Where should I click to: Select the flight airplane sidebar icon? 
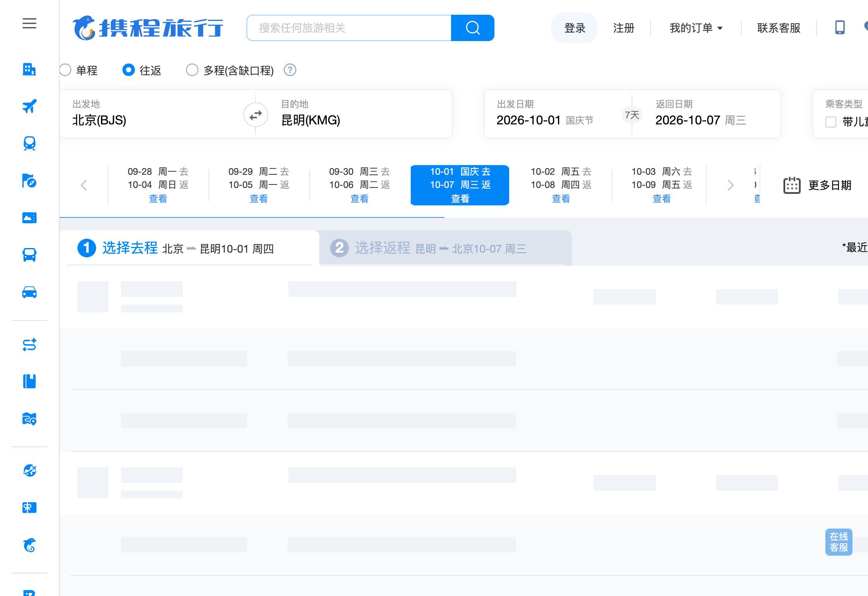(x=29, y=106)
